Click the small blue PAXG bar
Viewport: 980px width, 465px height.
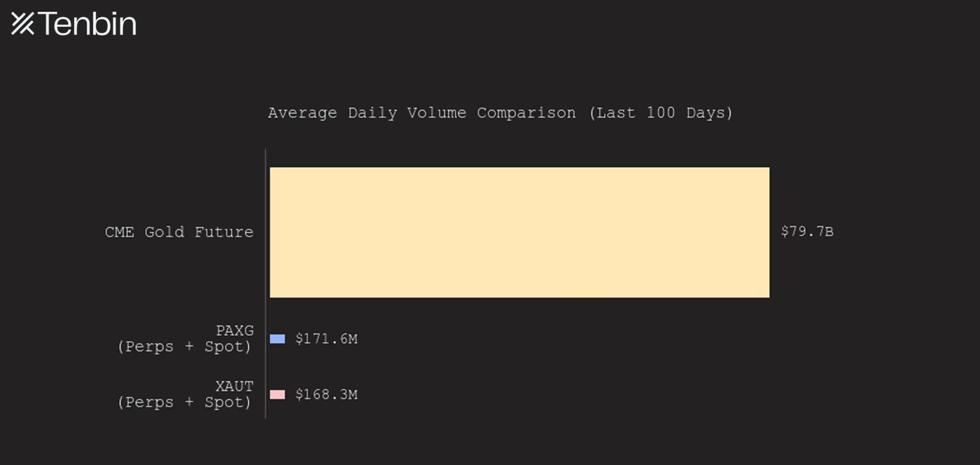(277, 339)
